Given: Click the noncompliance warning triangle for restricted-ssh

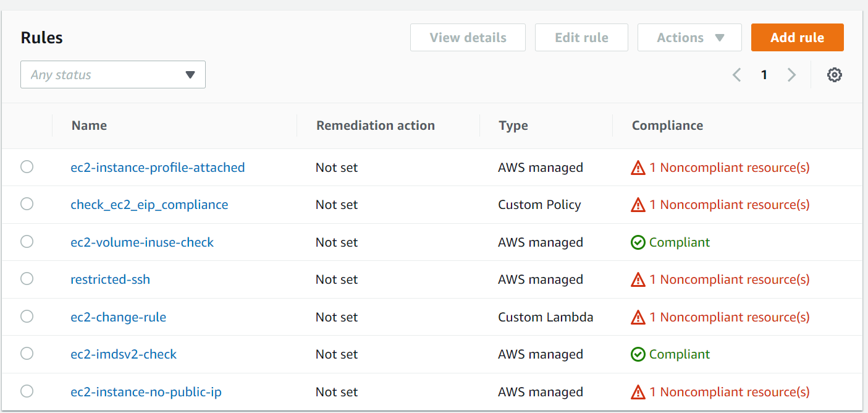Looking at the screenshot, I should tap(638, 279).
